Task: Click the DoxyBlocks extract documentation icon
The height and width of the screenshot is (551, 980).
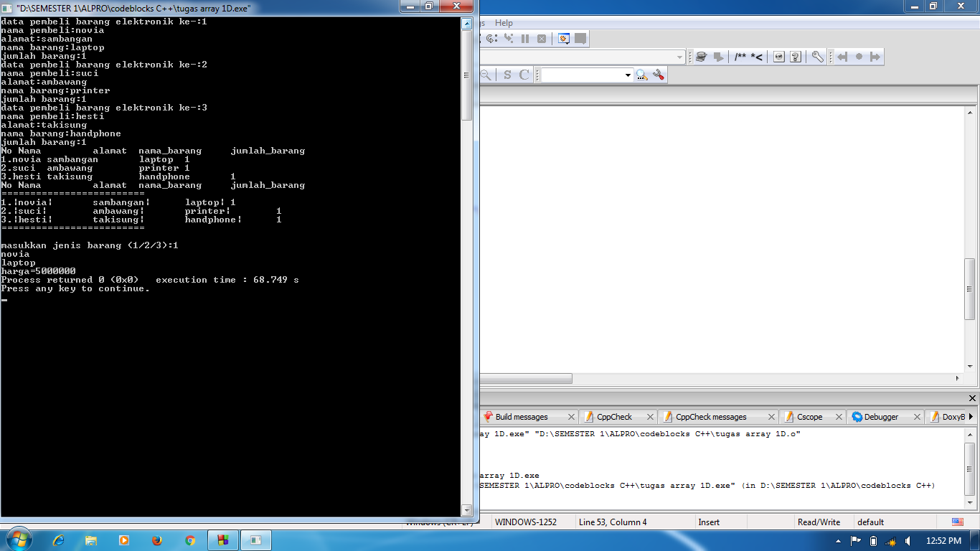Action: click(x=718, y=57)
